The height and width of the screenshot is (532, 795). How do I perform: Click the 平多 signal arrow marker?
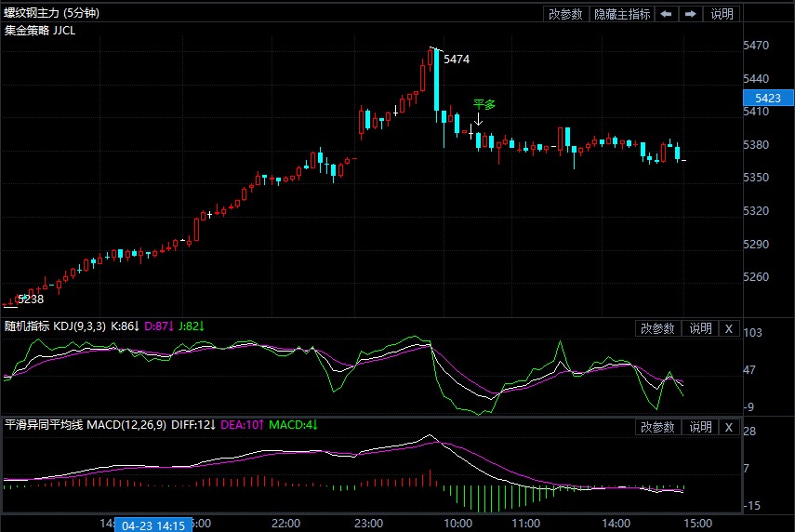pos(479,119)
